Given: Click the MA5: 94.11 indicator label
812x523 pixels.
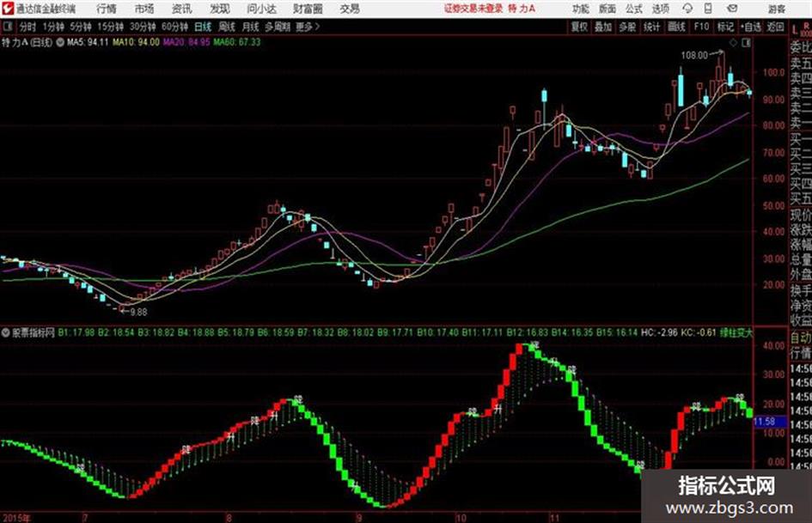Looking at the screenshot, I should click(88, 42).
